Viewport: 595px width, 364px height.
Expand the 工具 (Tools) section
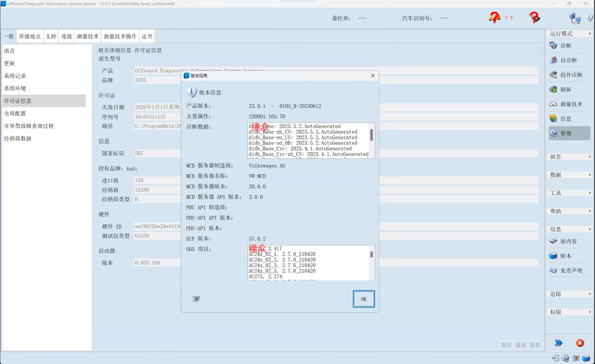(x=569, y=193)
